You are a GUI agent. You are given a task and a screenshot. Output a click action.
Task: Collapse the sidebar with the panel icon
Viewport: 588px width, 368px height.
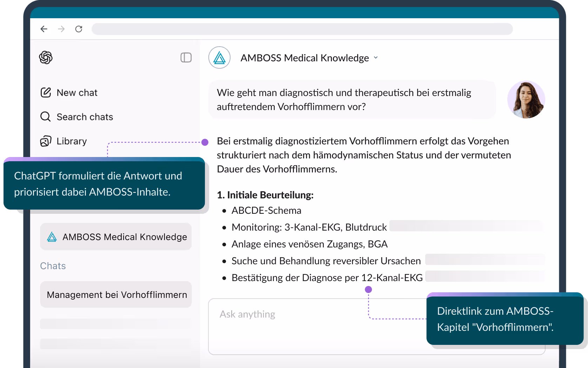pyautogui.click(x=186, y=57)
